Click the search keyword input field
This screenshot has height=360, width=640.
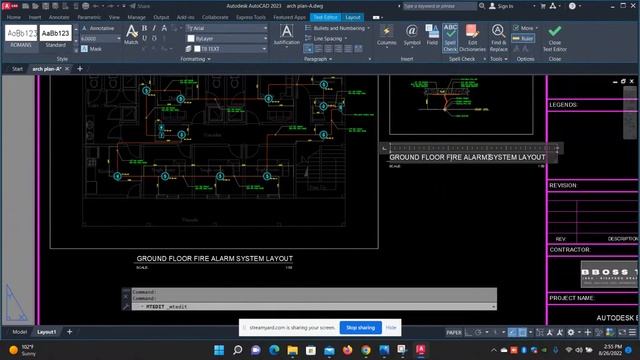439,6
